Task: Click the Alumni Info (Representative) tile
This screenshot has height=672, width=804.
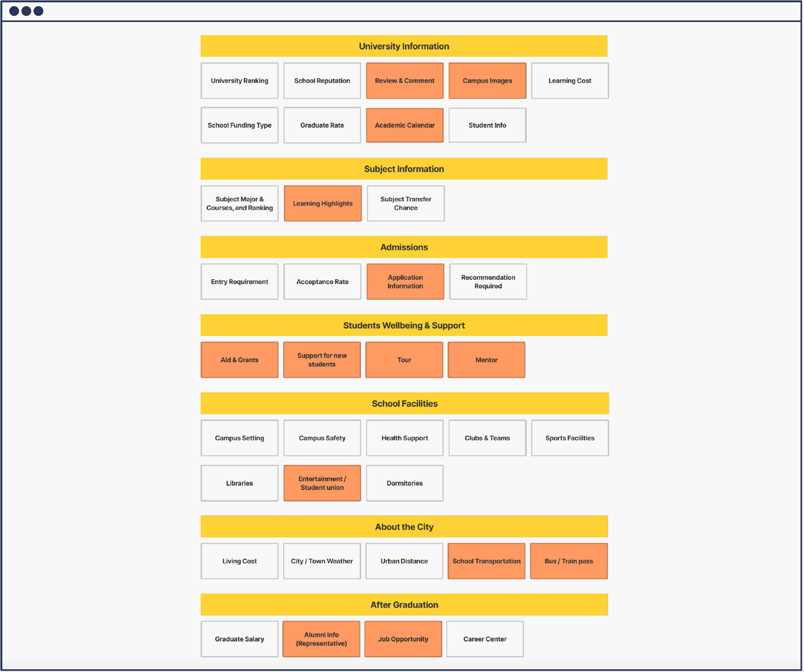Action: (x=321, y=639)
